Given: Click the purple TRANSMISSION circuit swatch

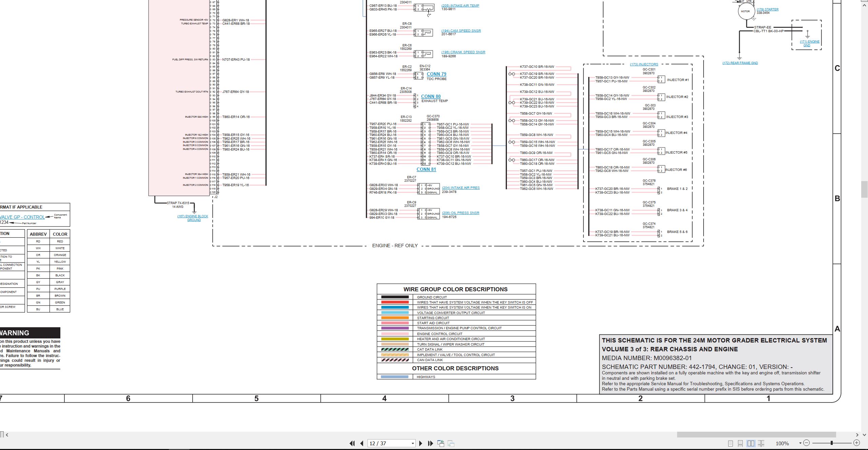Looking at the screenshot, I should click(395, 328).
